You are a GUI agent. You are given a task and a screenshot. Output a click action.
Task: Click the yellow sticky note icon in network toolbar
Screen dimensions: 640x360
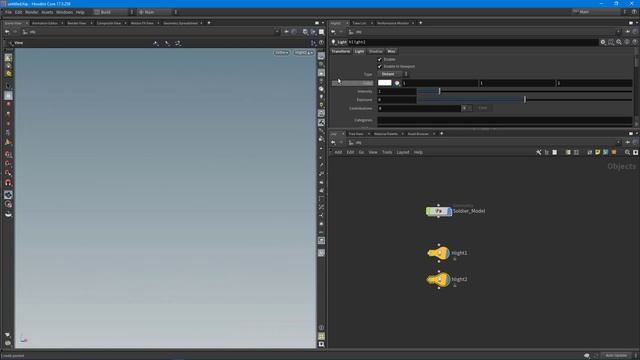coord(598,152)
